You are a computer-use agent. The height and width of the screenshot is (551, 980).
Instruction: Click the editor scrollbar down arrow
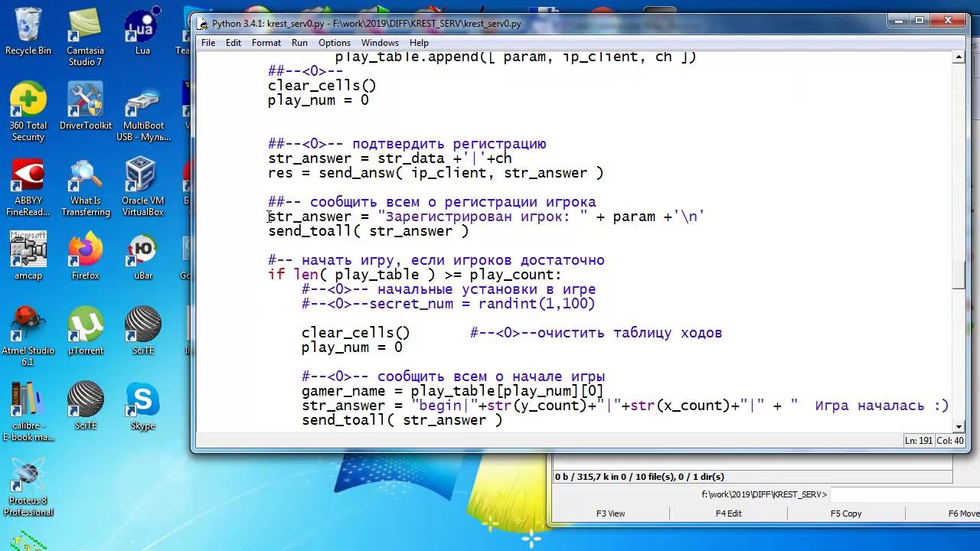959,426
